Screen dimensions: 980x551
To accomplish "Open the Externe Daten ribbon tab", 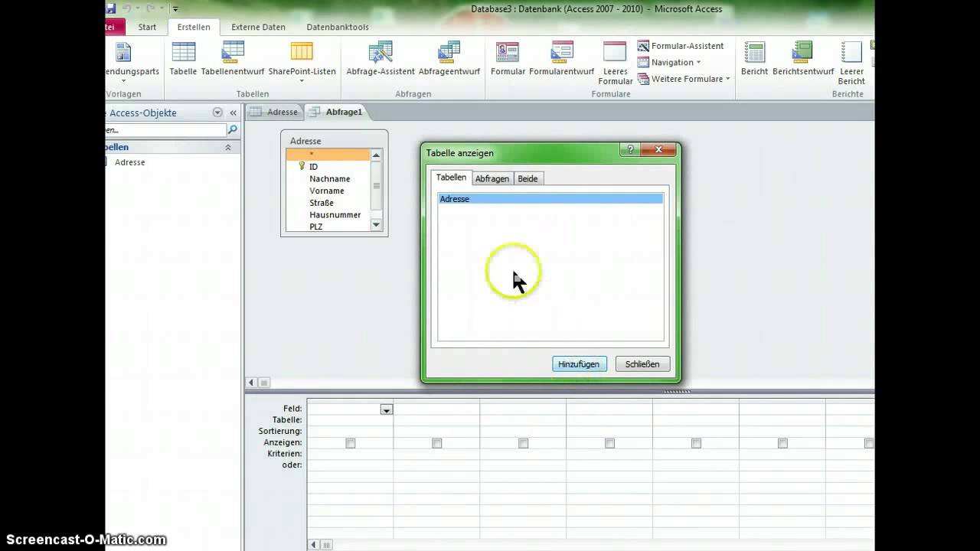I will coord(258,27).
